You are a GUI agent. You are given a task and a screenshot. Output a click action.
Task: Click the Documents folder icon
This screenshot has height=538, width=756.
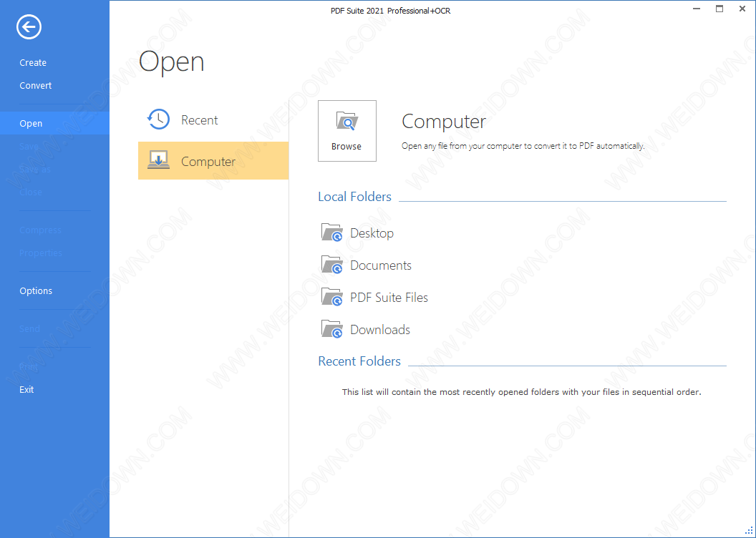(331, 265)
